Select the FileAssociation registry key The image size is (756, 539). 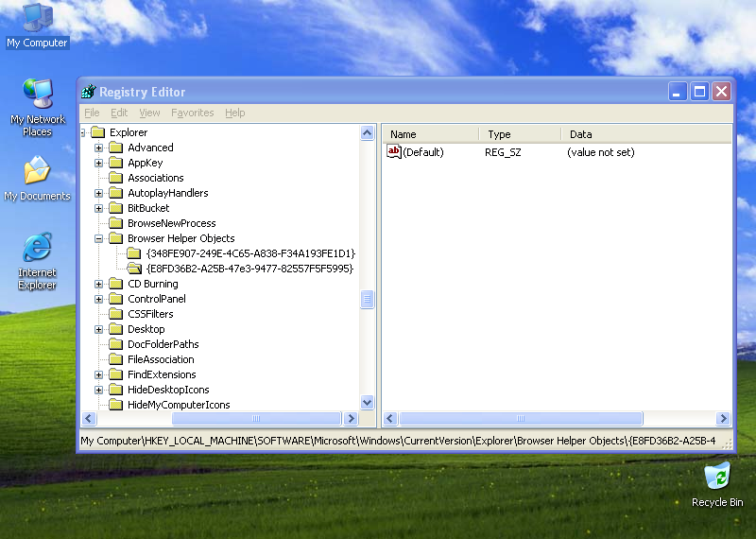[x=161, y=359]
